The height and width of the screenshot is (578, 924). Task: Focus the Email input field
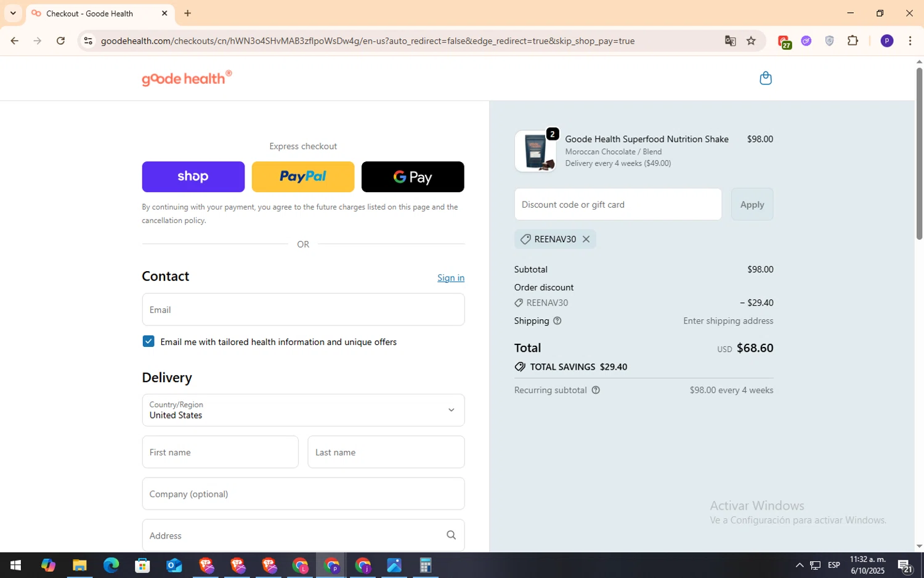303,309
